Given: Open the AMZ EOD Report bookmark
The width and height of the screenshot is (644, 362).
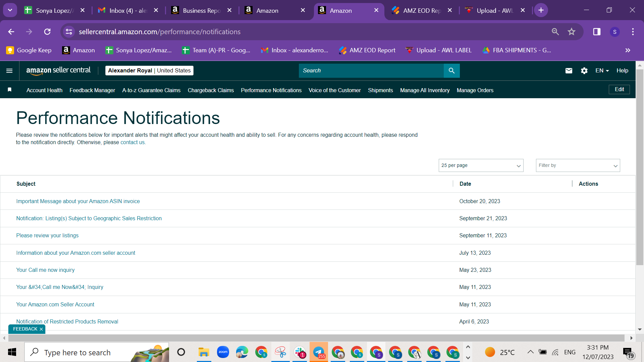Looking at the screenshot, I should [367, 50].
